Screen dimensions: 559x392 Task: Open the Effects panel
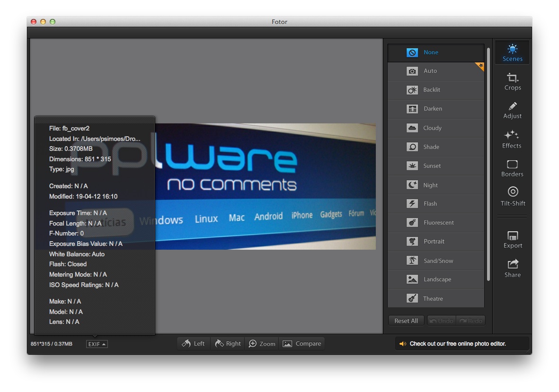click(x=512, y=139)
